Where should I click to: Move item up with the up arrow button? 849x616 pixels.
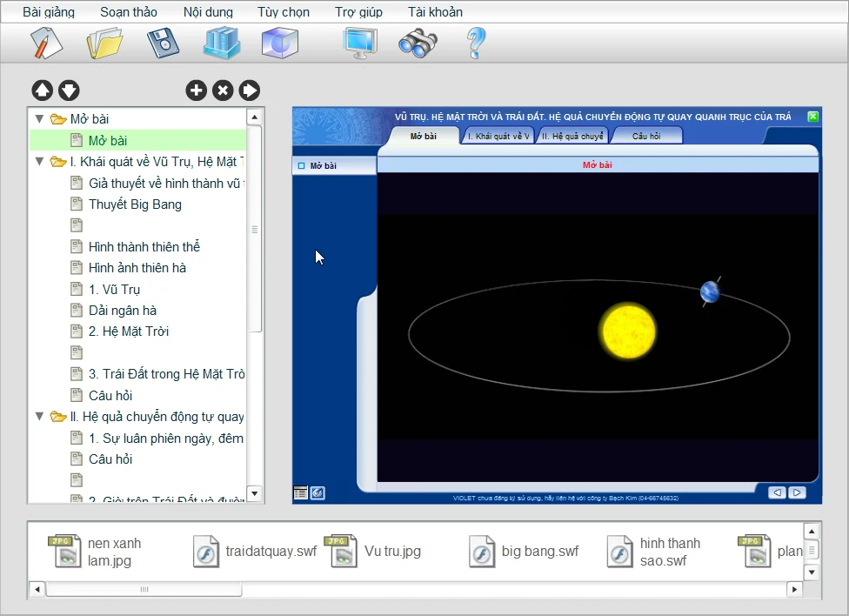42,90
